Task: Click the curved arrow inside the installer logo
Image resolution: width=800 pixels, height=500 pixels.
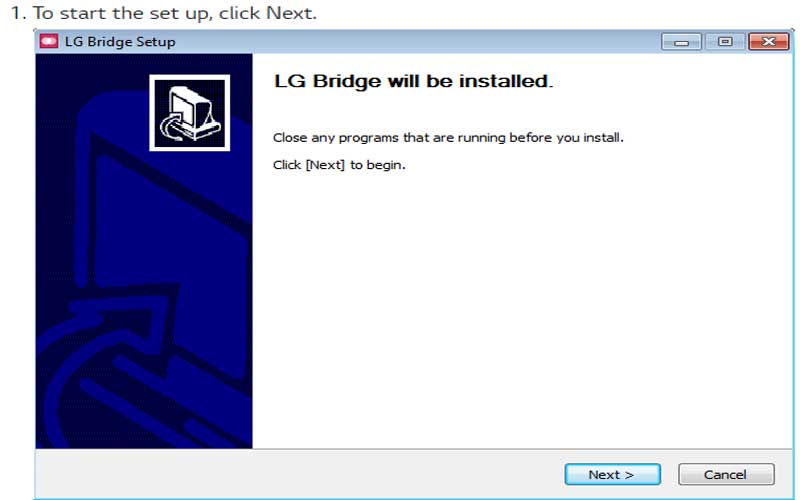Action: click(170, 129)
